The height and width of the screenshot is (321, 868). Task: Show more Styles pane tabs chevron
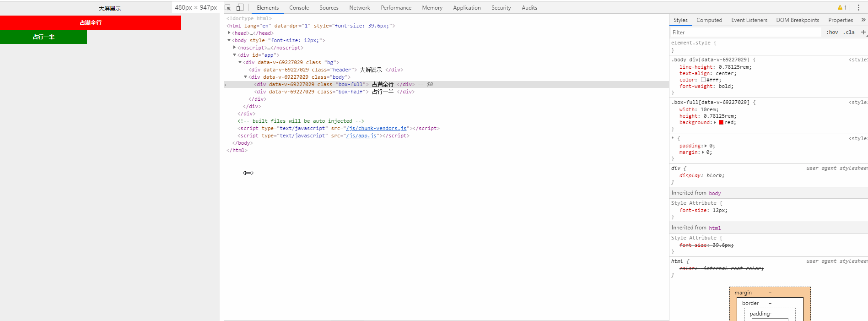(863, 20)
